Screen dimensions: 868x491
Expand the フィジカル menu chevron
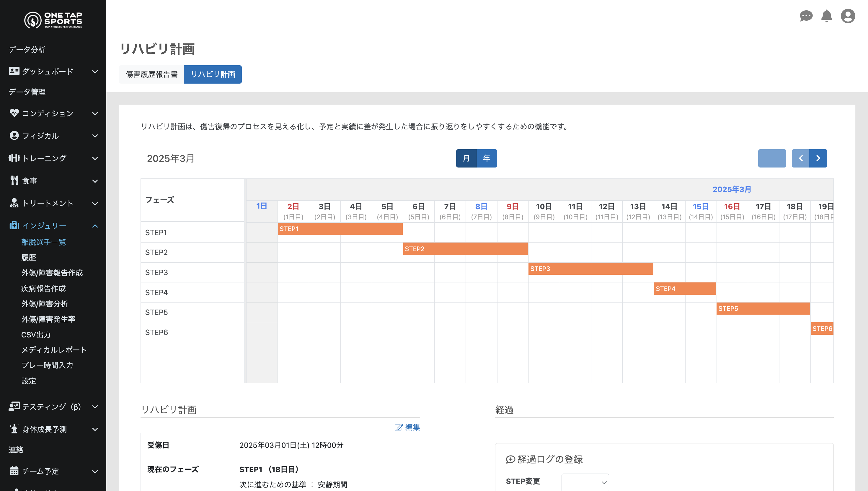[95, 136]
